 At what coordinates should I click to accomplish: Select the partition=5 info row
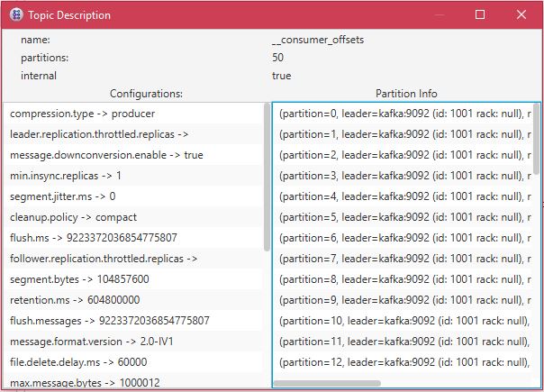pos(401,217)
